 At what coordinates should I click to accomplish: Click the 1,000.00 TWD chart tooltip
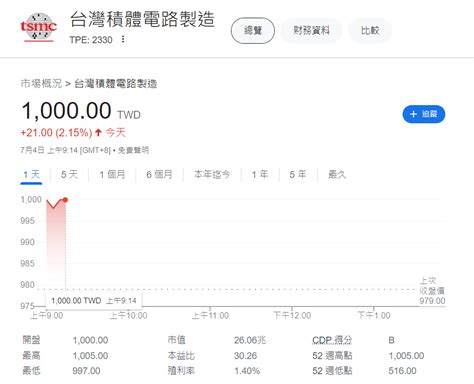94,301
